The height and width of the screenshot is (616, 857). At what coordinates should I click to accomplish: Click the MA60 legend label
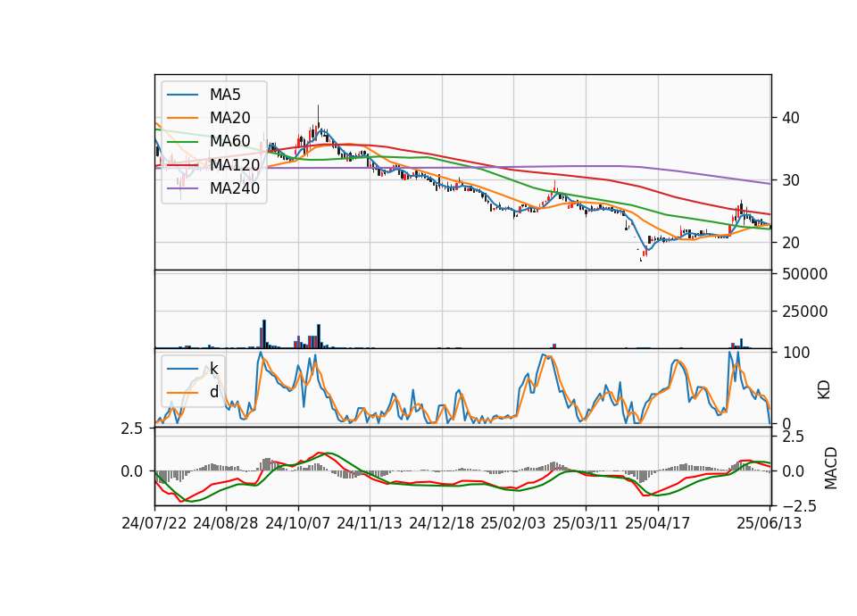click(x=230, y=142)
